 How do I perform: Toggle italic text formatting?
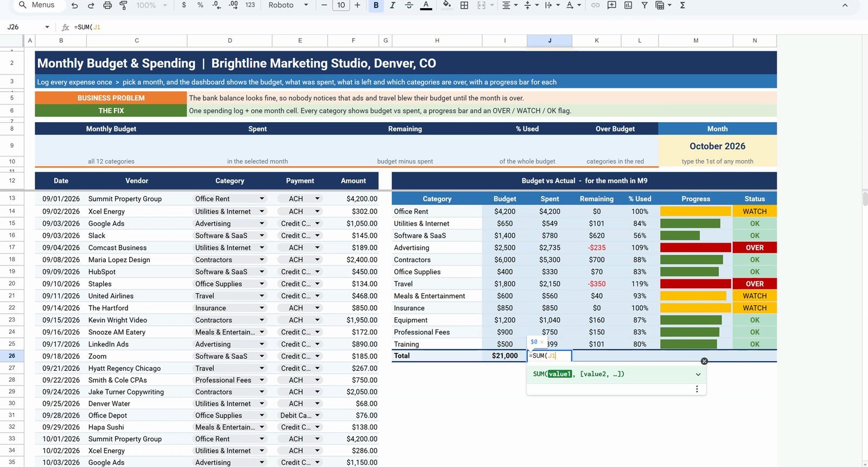point(392,5)
